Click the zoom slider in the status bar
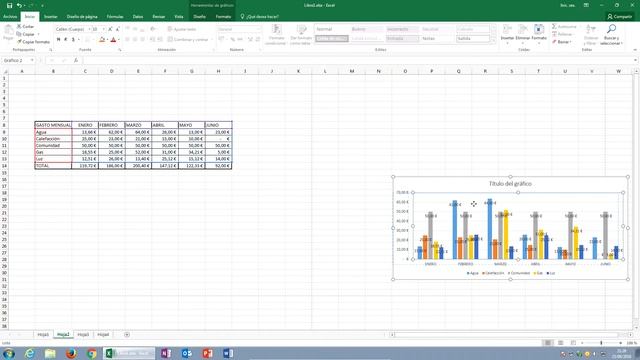Screen dimensions: 640x360 601,343
